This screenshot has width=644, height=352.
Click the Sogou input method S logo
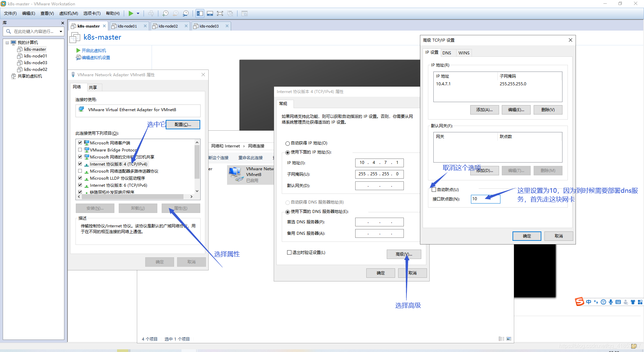point(580,302)
